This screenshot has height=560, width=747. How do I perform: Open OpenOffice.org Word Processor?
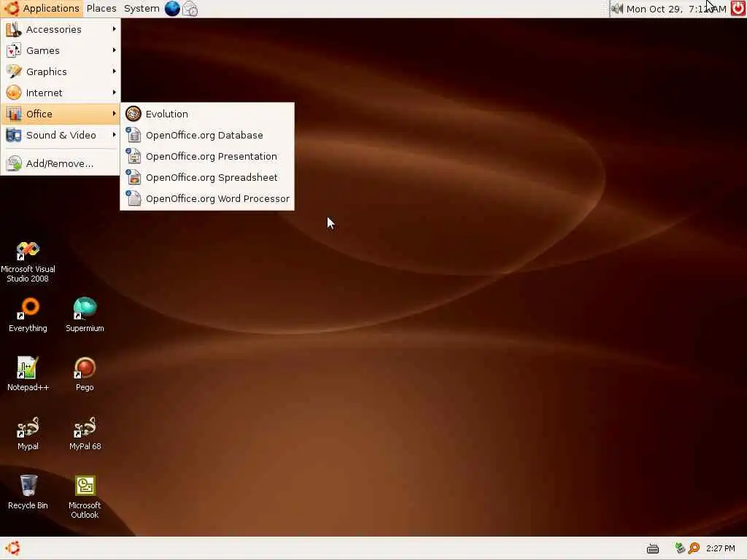[207, 198]
